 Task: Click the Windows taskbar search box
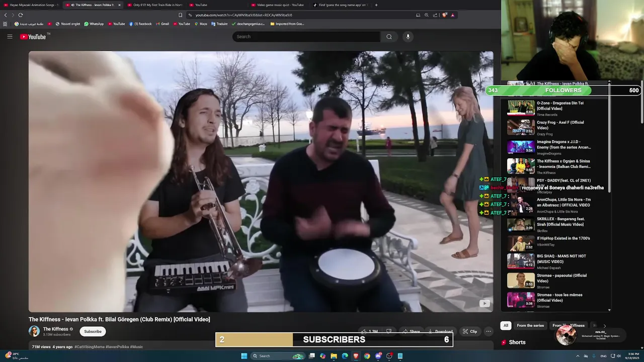point(278,356)
